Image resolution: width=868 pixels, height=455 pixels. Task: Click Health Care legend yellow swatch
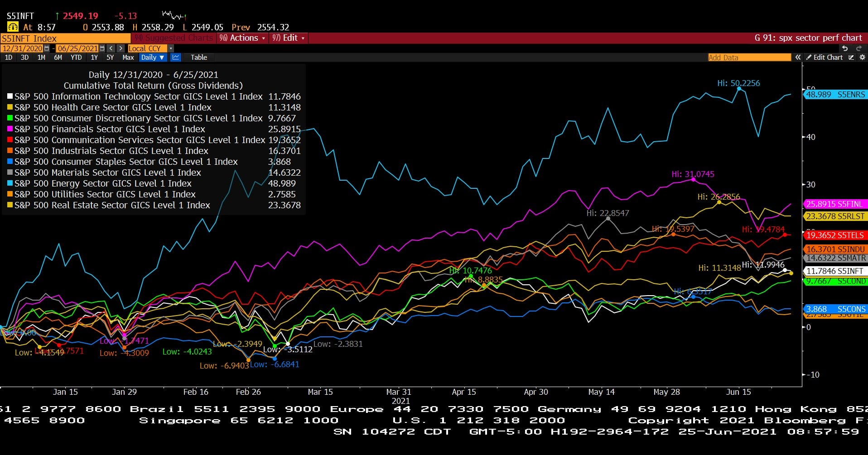pyautogui.click(x=10, y=107)
